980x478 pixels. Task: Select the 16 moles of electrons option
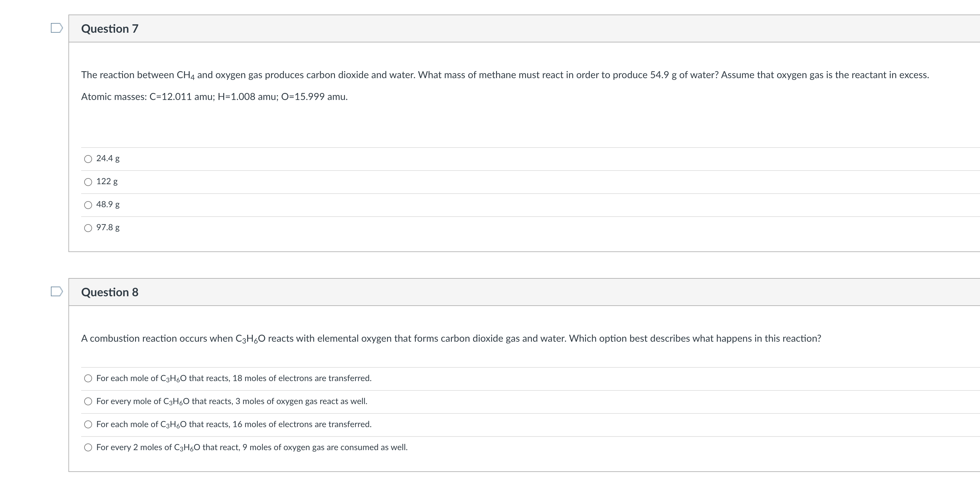(x=88, y=424)
